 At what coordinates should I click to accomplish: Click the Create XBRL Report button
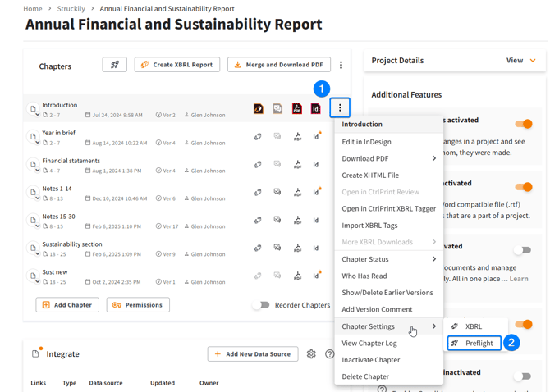click(x=177, y=65)
